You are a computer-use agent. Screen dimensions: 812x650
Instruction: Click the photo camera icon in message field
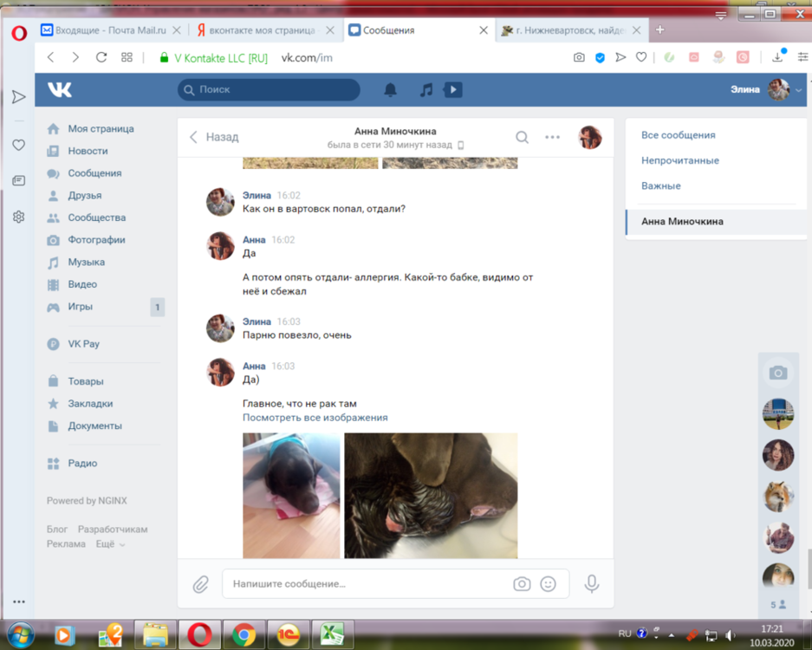click(x=521, y=584)
